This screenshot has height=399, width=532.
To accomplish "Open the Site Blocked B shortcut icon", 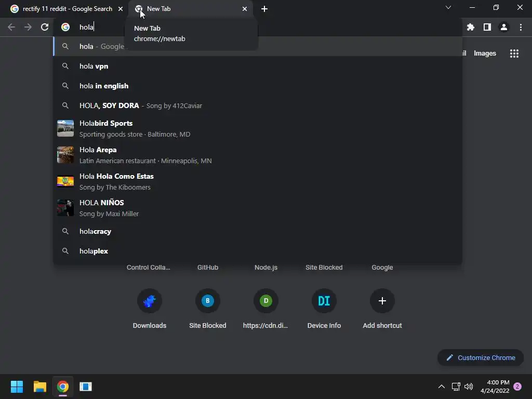I will [x=208, y=301].
